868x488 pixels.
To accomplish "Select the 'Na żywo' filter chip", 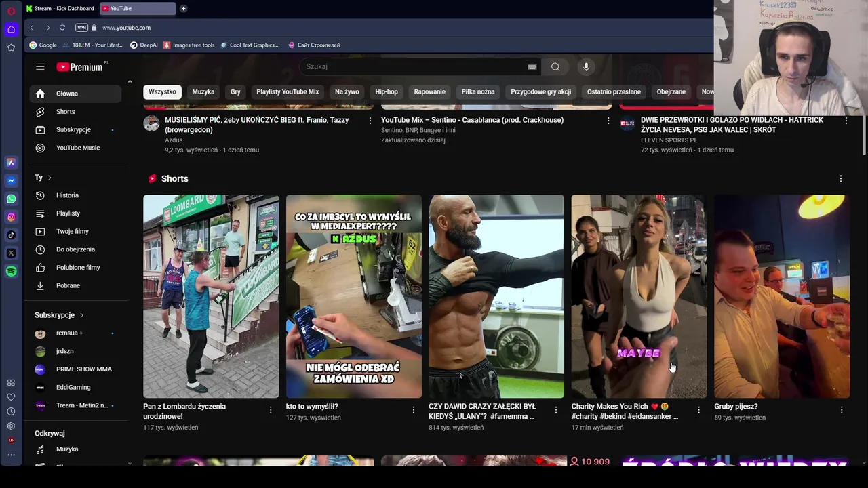I will (x=347, y=91).
